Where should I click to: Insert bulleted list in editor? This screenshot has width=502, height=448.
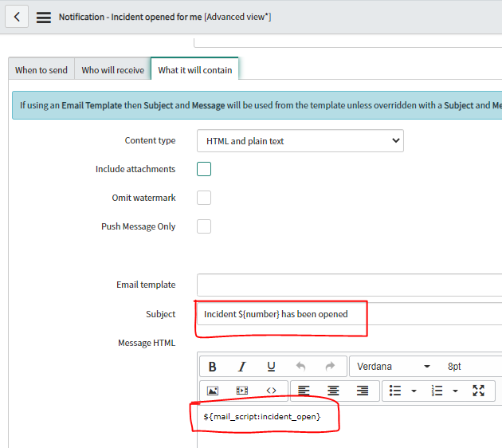pyautogui.click(x=395, y=391)
